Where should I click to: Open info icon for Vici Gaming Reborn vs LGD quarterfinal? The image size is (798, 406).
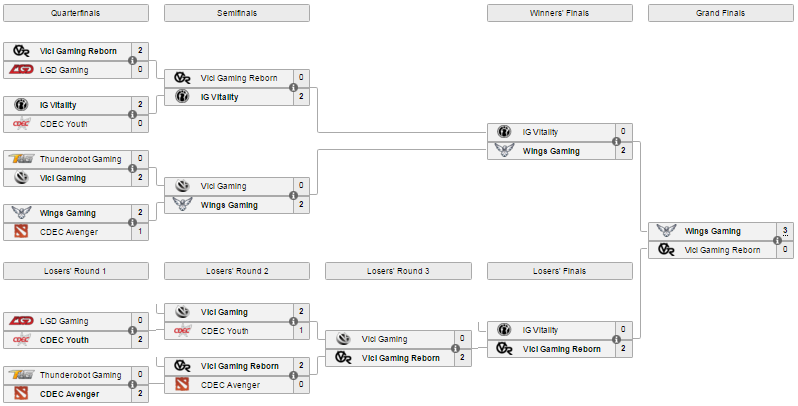(132, 61)
